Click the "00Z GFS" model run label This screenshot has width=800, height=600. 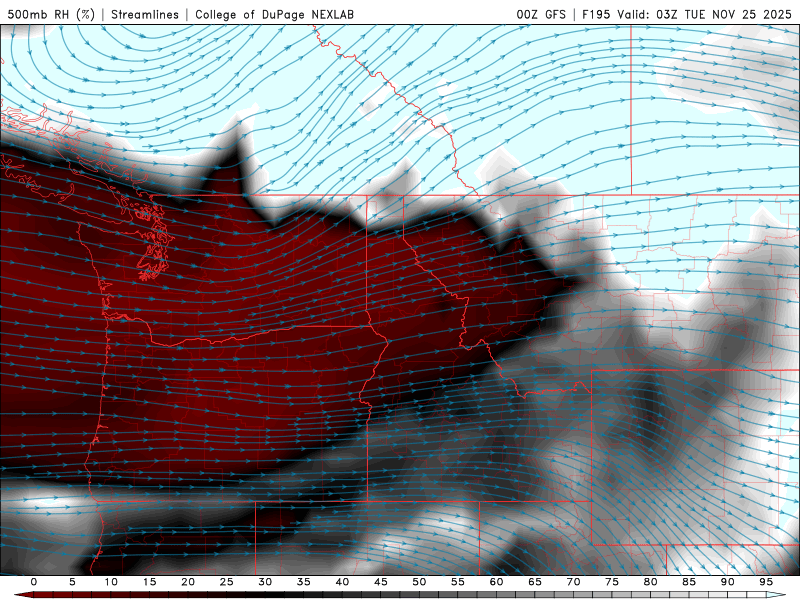click(x=541, y=14)
